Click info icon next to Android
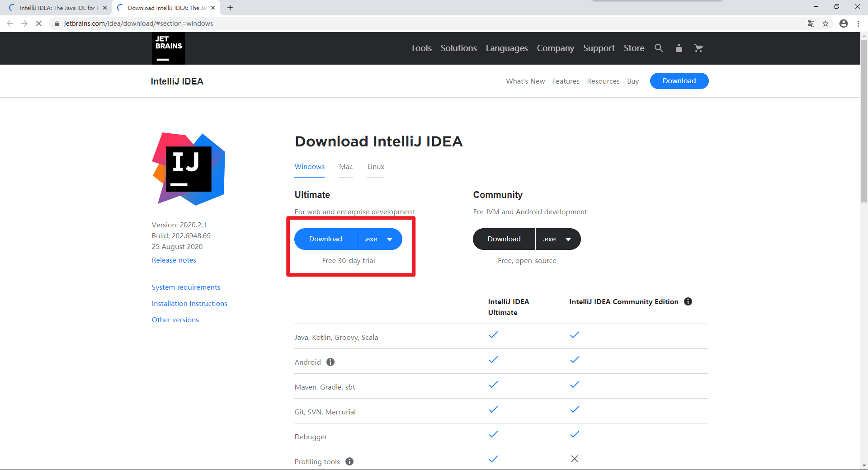The width and height of the screenshot is (868, 470). 330,362
